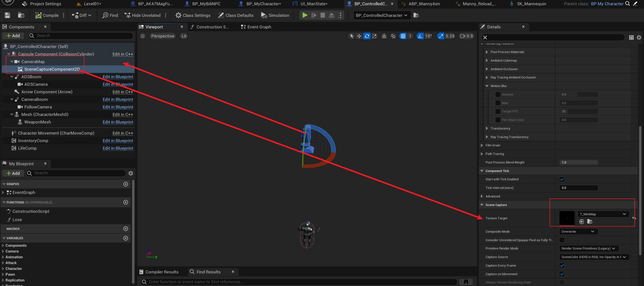
Task: Open the Perspective view mode menu
Action: (x=163, y=36)
